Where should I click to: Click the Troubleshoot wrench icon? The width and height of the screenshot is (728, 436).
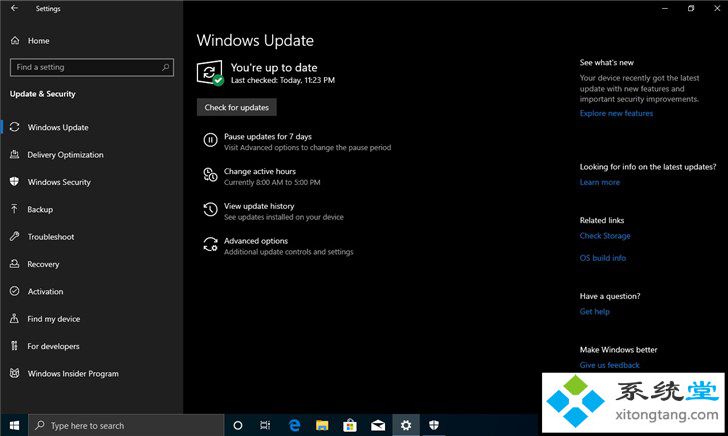click(14, 236)
